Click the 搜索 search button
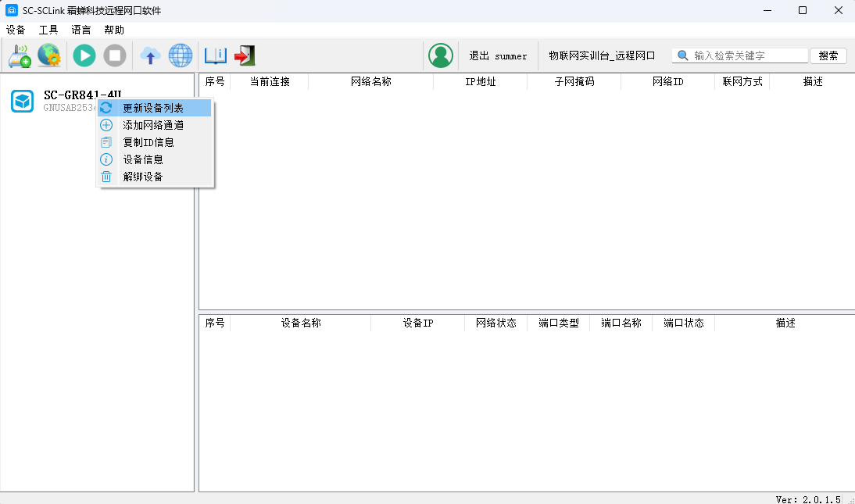The image size is (855, 504). coord(828,55)
